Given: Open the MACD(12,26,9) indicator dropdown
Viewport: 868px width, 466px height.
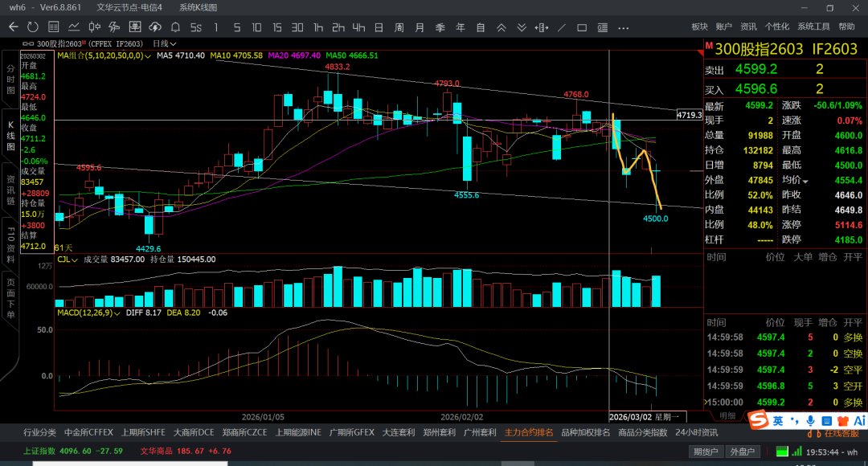Looking at the screenshot, I should coord(88,313).
